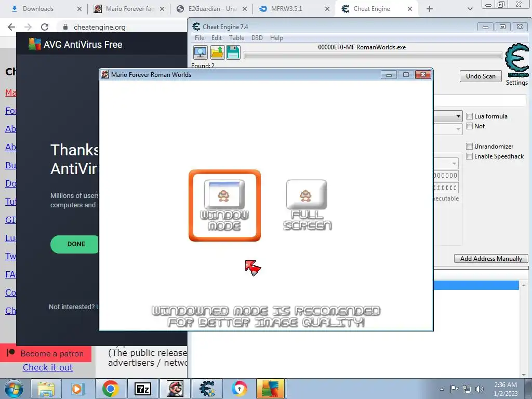This screenshot has width=532, height=399.
Task: Go forward in the browser
Action: 28,27
